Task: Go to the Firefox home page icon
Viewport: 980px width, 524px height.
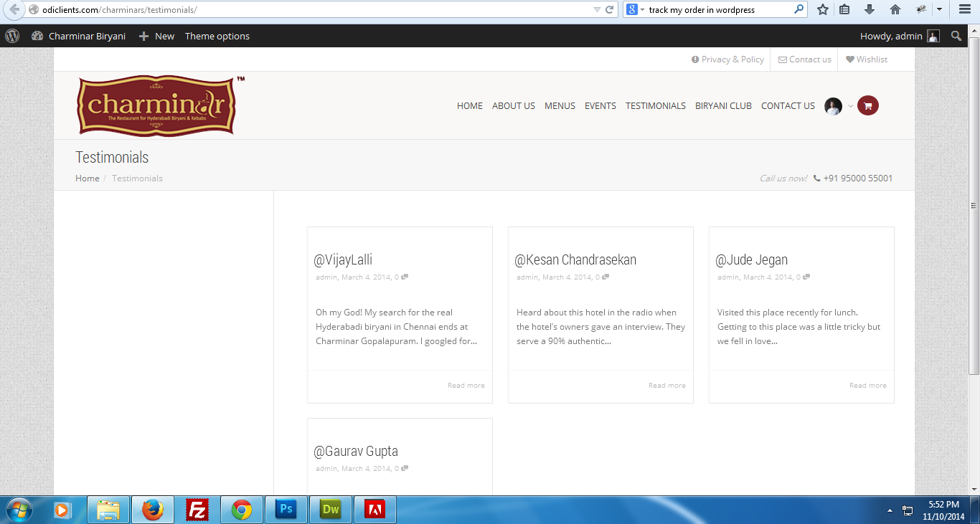Action: [x=895, y=10]
